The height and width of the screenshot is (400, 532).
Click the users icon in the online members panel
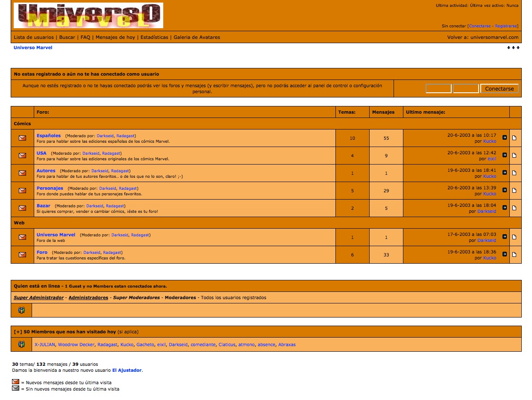click(21, 310)
